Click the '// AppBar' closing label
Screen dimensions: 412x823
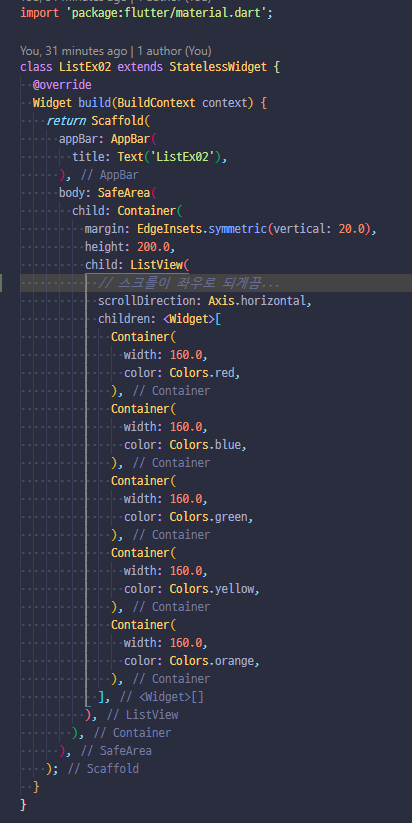click(x=109, y=175)
